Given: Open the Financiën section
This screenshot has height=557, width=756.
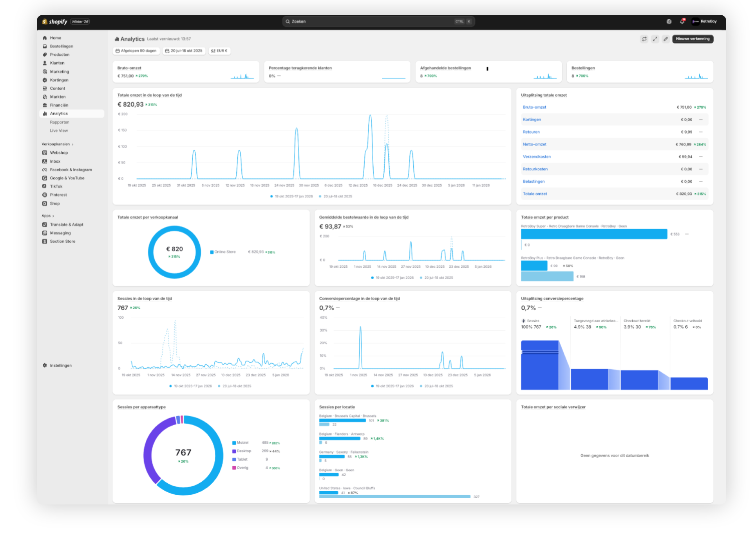Looking at the screenshot, I should (60, 105).
